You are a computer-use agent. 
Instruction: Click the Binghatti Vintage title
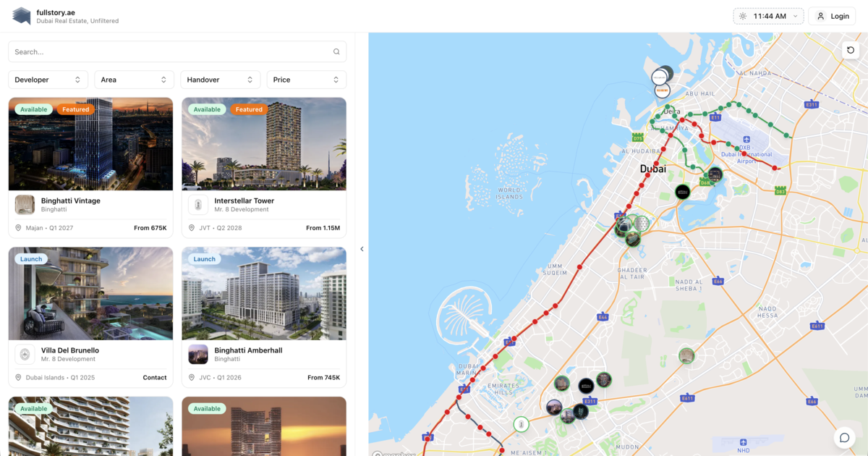coord(71,200)
